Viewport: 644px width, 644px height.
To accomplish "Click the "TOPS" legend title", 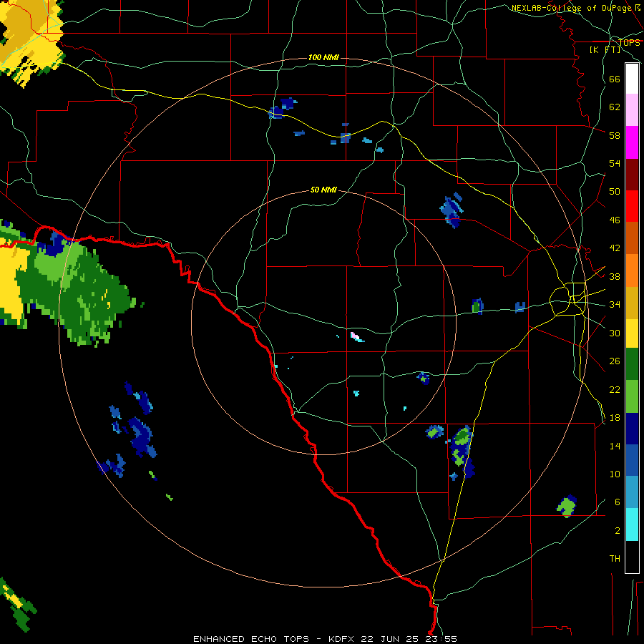I will (629, 43).
